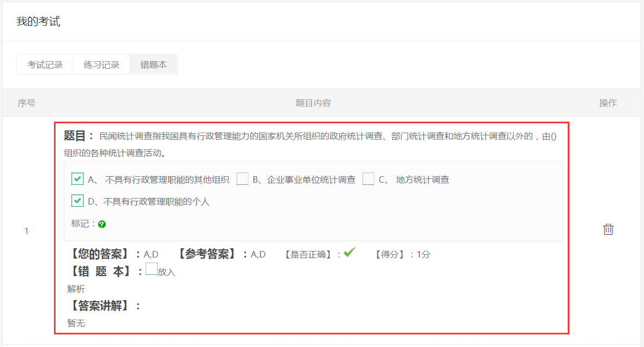Open the 练习记录 tab
Screen dimensions: 644x347
pyautogui.click(x=101, y=64)
